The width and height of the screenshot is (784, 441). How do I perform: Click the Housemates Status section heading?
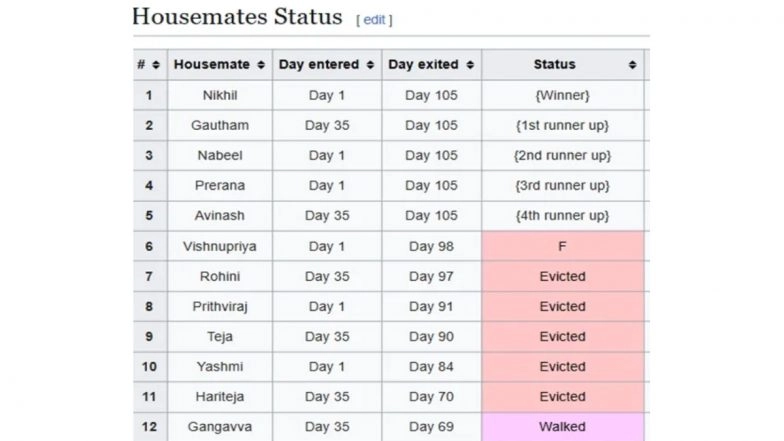point(236,18)
